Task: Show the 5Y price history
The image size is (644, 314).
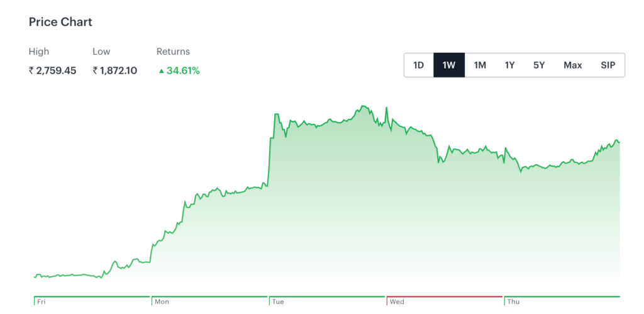Action: coord(539,65)
